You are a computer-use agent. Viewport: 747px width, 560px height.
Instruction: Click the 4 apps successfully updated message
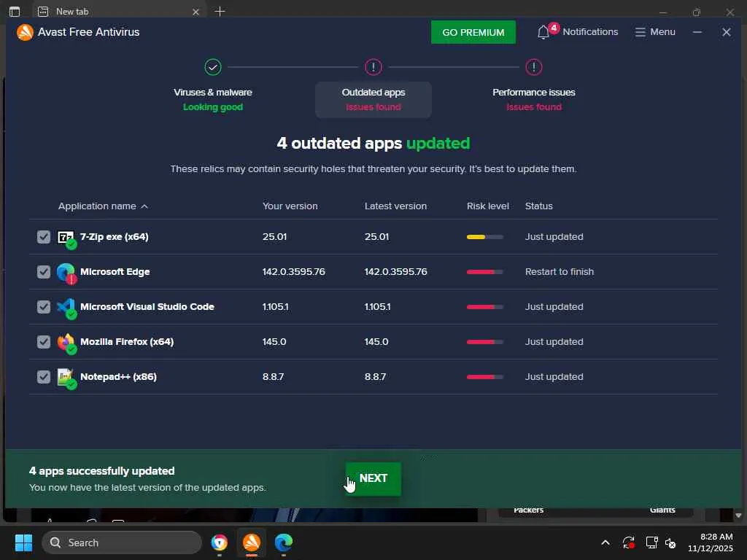(102, 471)
